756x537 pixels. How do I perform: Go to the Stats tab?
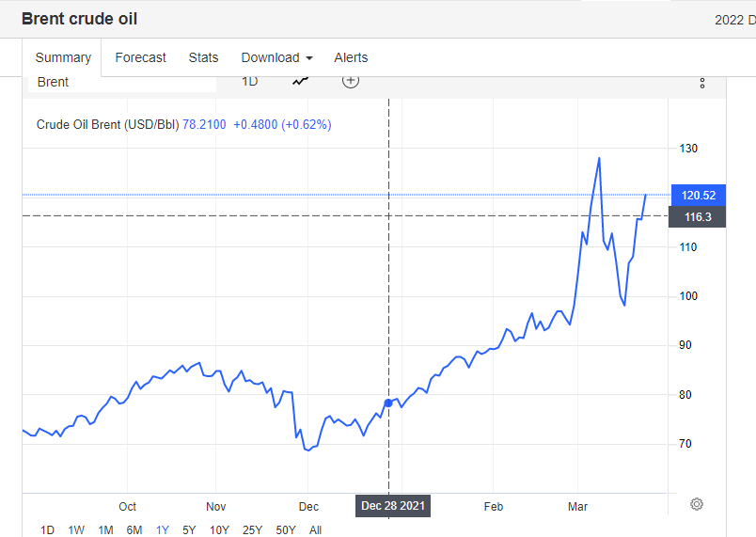203,57
